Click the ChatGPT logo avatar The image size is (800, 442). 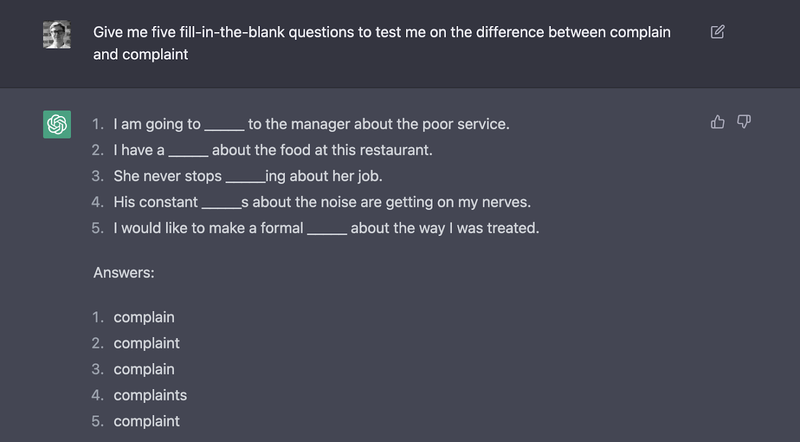pos(57,125)
